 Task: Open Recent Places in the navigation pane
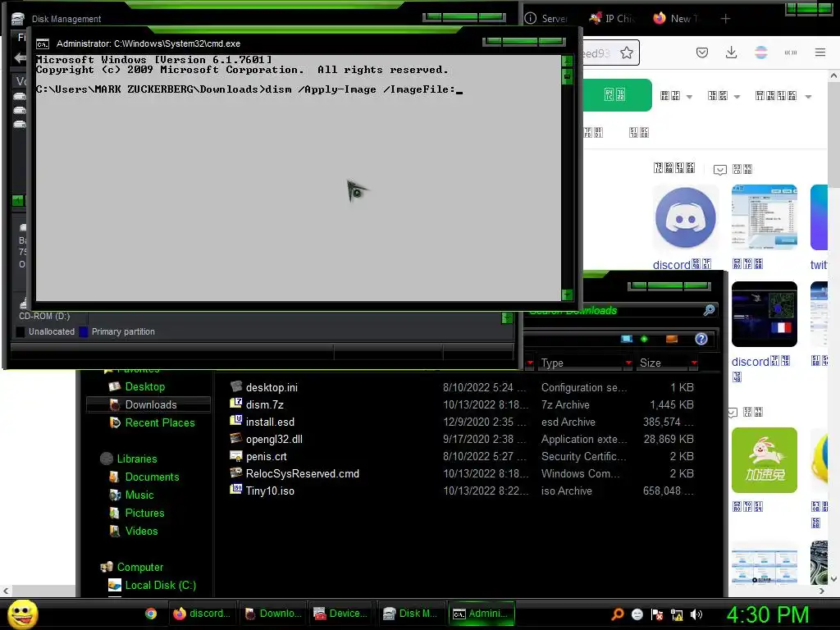tap(160, 422)
